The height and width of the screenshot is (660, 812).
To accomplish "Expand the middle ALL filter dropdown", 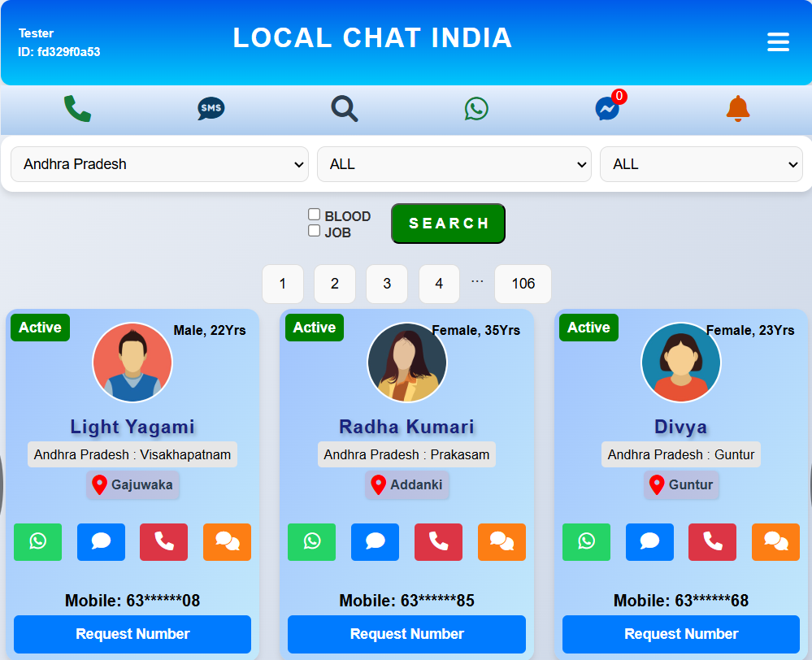I will tap(454, 164).
